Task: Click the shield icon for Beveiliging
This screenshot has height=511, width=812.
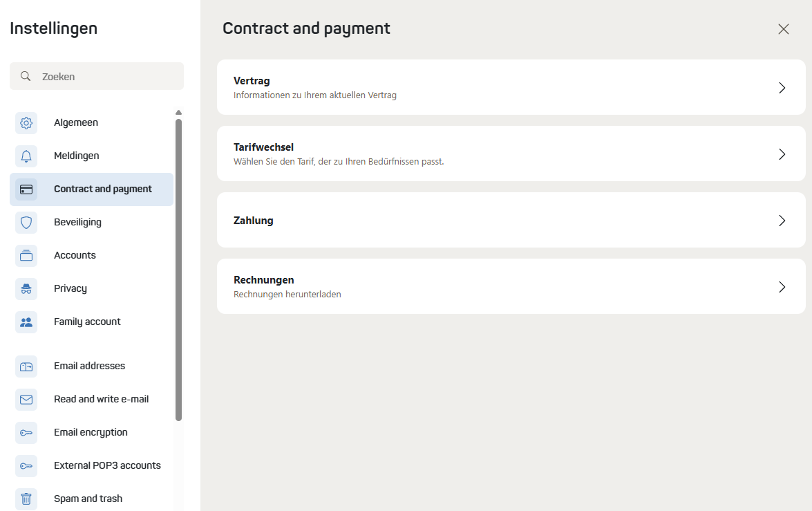Action: (x=26, y=223)
